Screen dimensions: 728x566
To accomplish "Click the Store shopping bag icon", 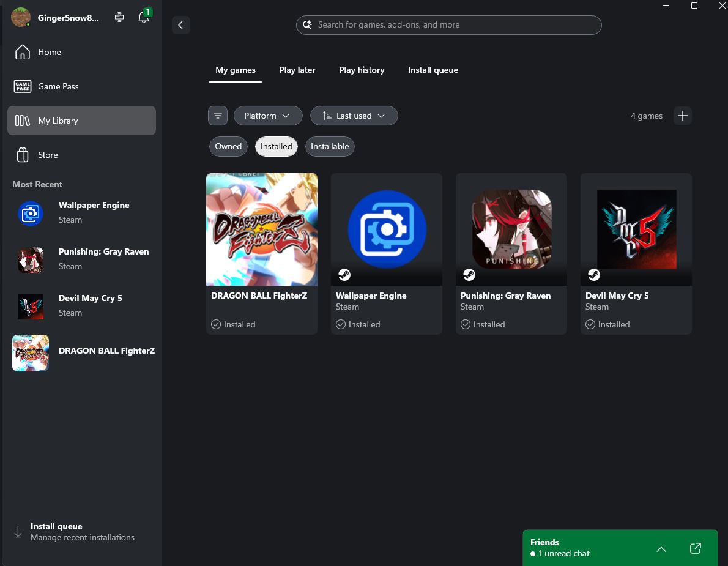I will 22,155.
